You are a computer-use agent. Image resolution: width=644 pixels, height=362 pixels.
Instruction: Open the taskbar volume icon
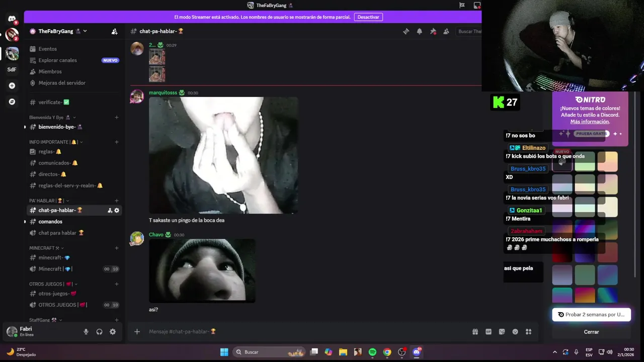(609, 352)
